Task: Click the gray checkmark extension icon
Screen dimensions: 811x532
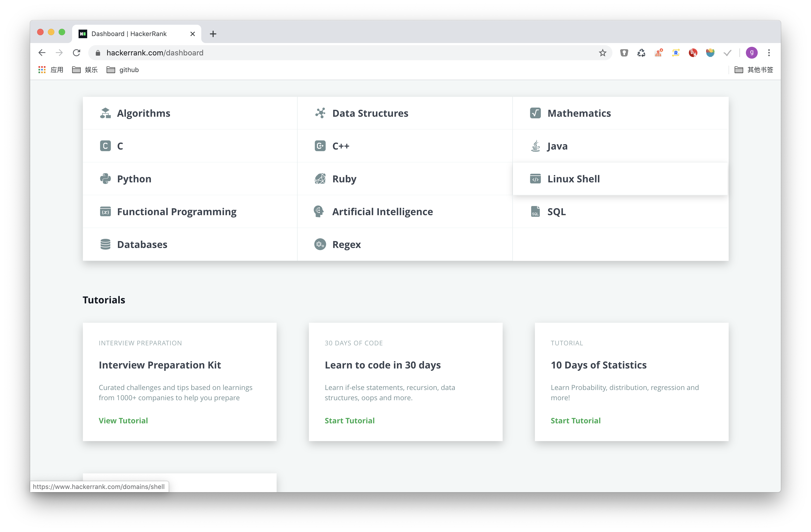Action: click(727, 53)
